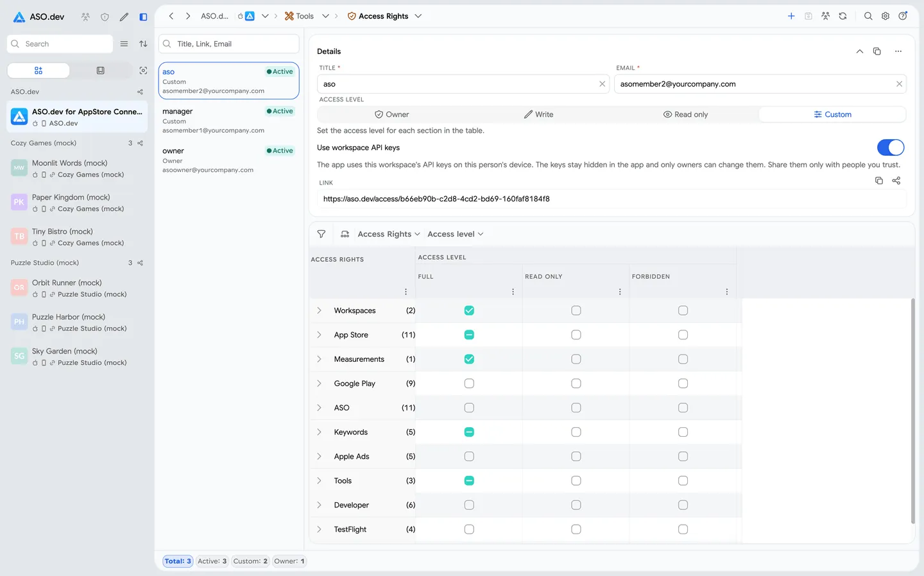Click the shield icon in sidebar header

point(105,17)
